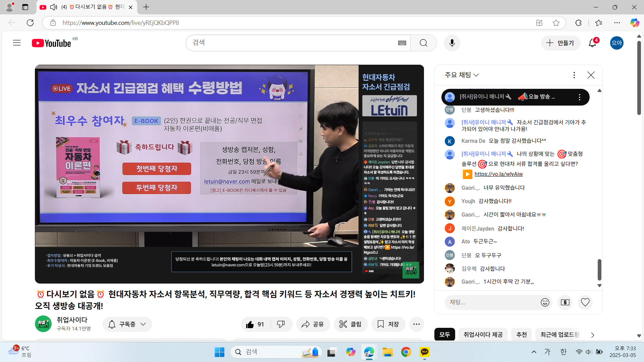Open 취업사이다 channel name
The image size is (644, 362).
tap(72, 320)
